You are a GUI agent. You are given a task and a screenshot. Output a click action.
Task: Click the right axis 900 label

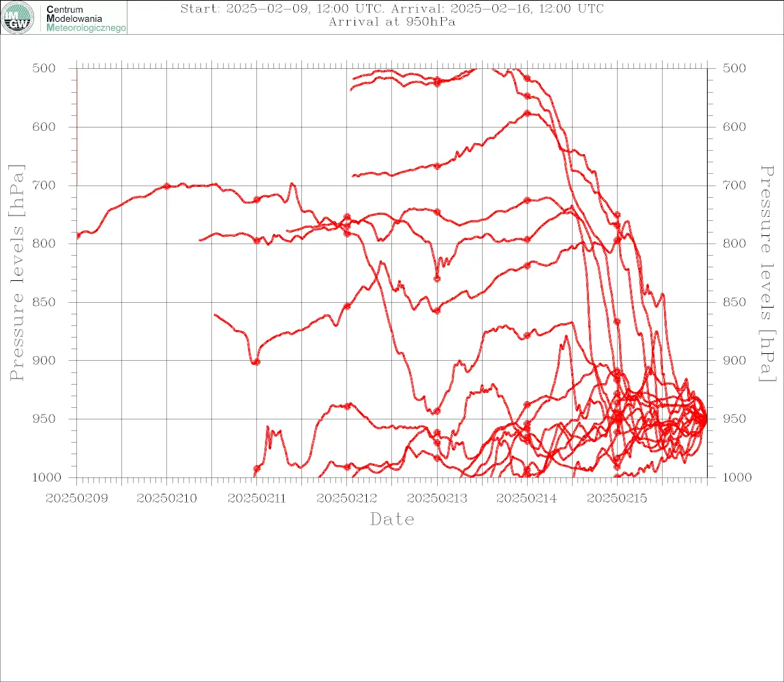pos(734,360)
